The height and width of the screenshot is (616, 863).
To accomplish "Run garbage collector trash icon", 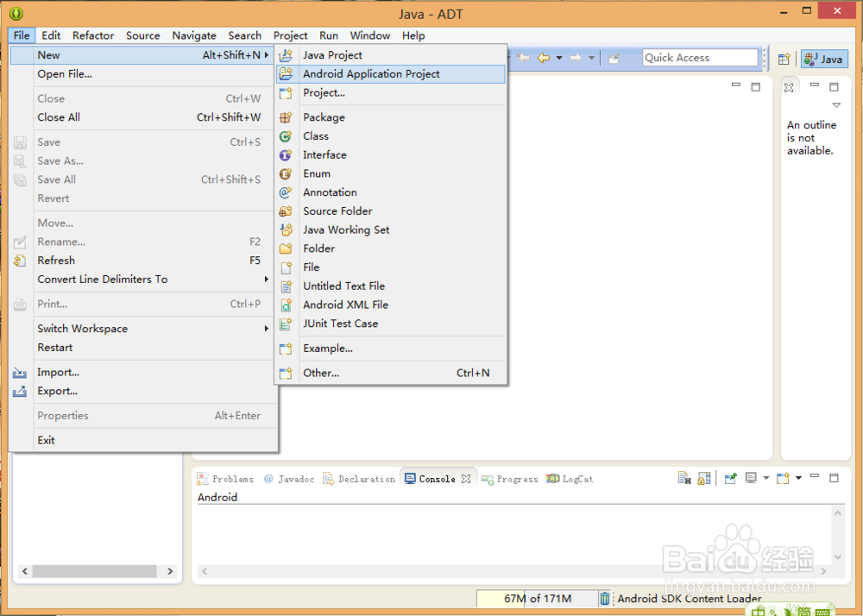I will point(604,598).
